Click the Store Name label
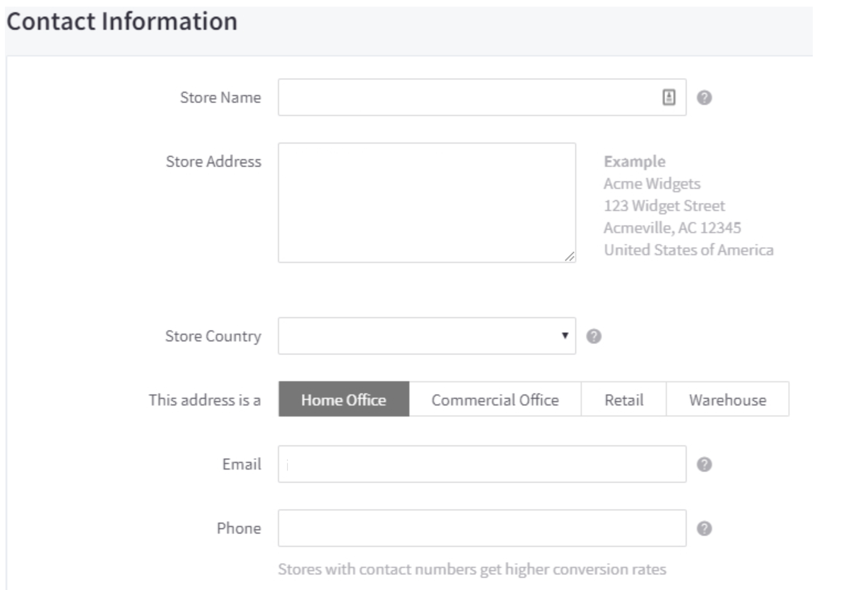 tap(220, 98)
